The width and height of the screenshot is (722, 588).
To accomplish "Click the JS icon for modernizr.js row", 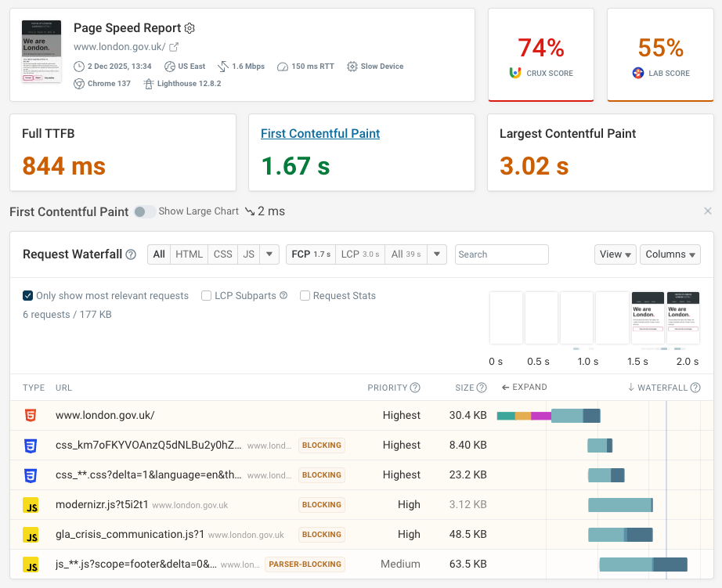I will [31, 505].
